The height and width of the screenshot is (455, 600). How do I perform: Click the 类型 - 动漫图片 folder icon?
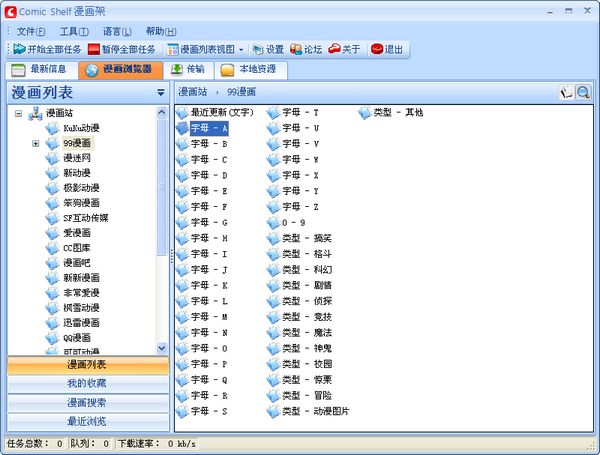274,411
